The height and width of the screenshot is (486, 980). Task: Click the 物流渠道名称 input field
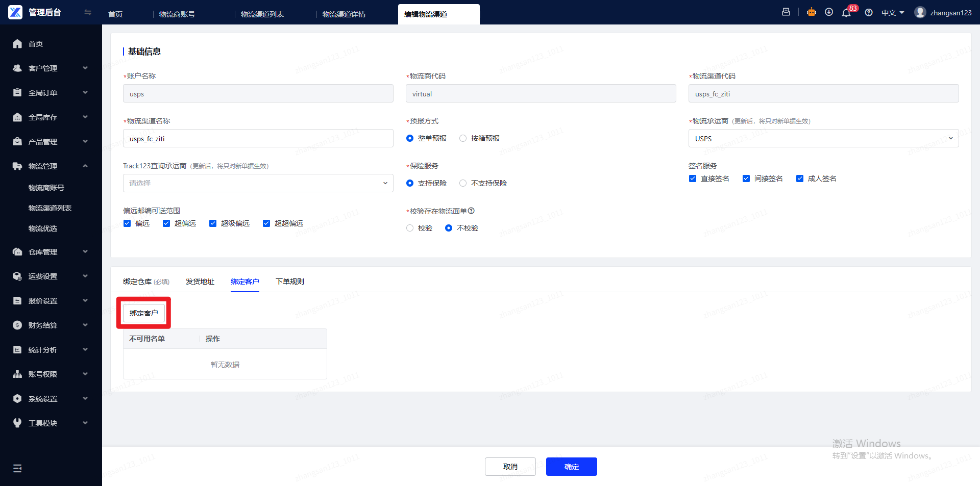(258, 138)
